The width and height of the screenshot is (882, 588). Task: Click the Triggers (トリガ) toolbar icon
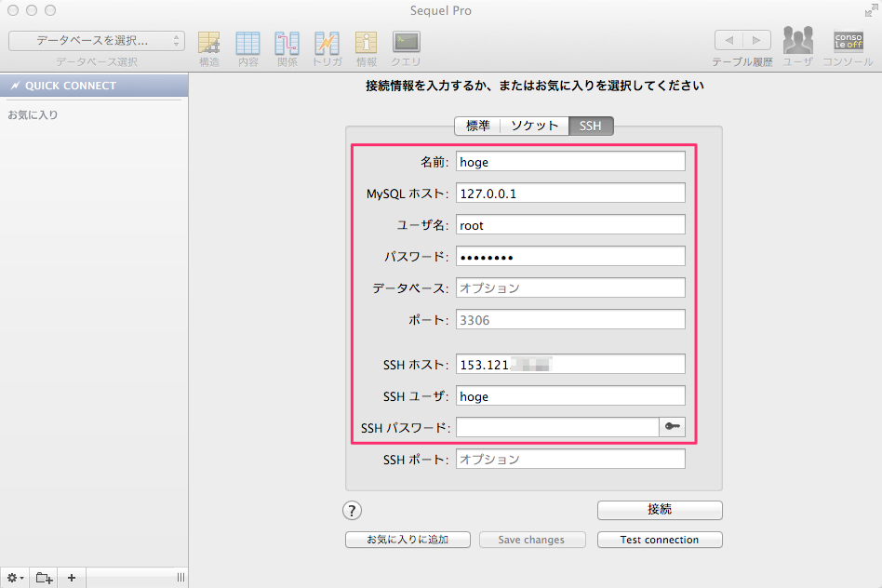327,43
